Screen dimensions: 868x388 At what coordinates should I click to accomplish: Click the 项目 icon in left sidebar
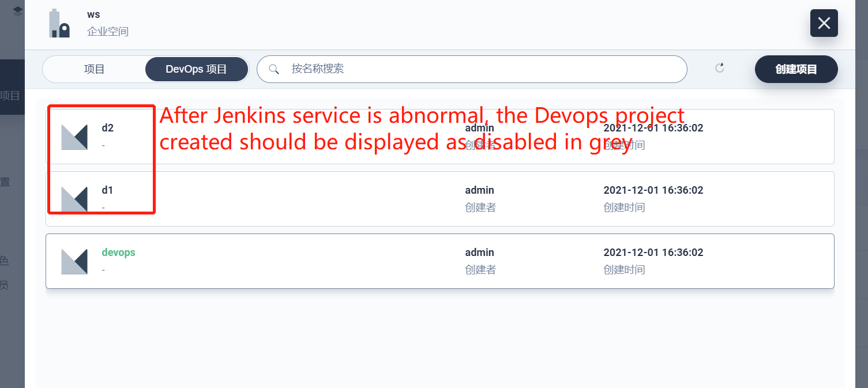tap(9, 96)
